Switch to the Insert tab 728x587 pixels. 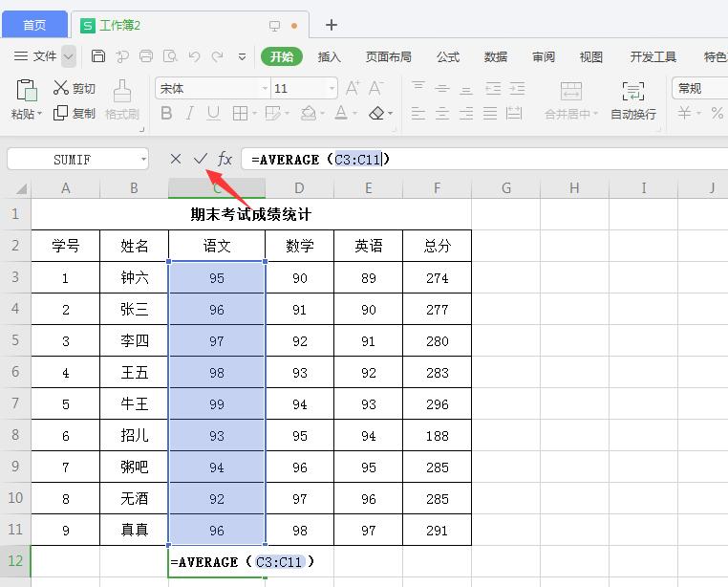coord(330,56)
